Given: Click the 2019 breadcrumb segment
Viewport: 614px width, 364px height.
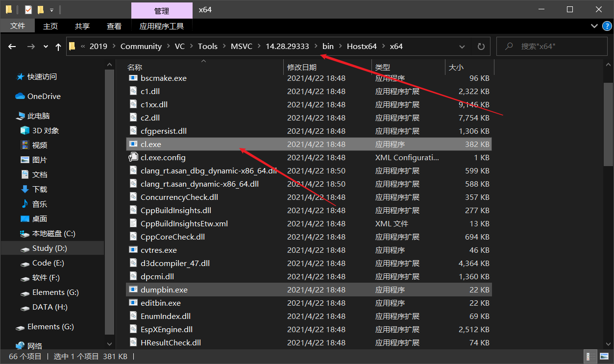Looking at the screenshot, I should (x=98, y=47).
